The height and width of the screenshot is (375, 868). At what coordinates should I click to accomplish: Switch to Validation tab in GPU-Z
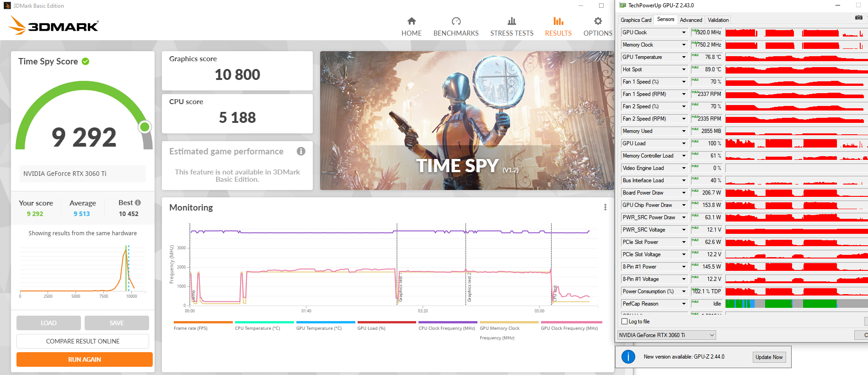[718, 20]
